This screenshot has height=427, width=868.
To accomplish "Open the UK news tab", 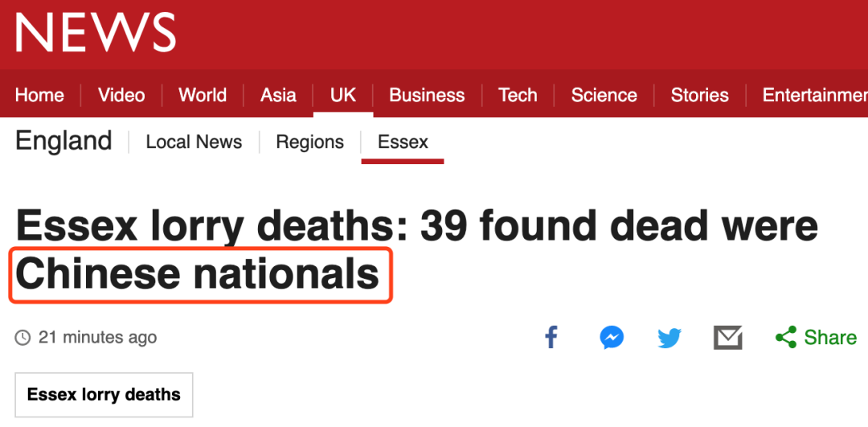I will point(343,95).
